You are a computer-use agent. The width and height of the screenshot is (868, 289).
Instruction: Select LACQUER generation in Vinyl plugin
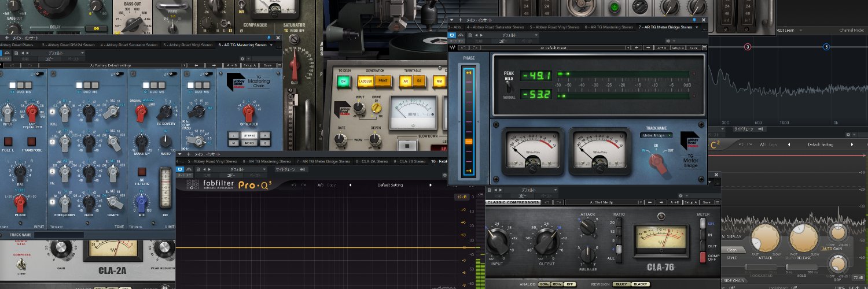[x=365, y=81]
